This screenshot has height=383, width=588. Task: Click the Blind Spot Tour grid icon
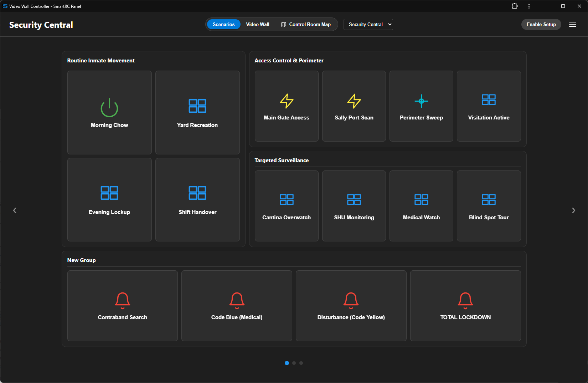click(489, 200)
